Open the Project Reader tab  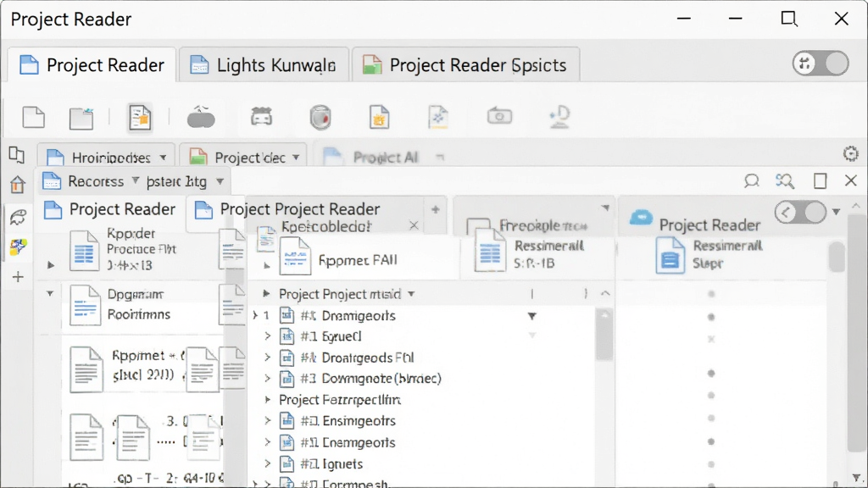tap(92, 64)
